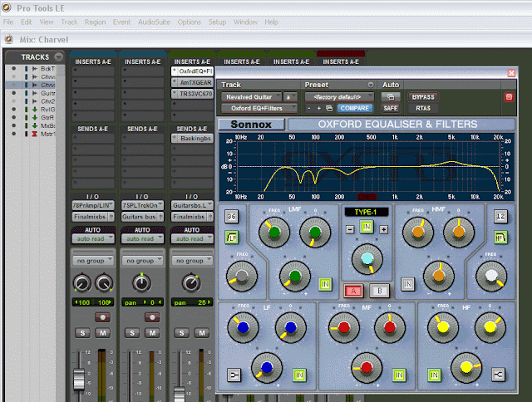Open the Options menu
Screen dimensions: 532x402
pos(190,22)
